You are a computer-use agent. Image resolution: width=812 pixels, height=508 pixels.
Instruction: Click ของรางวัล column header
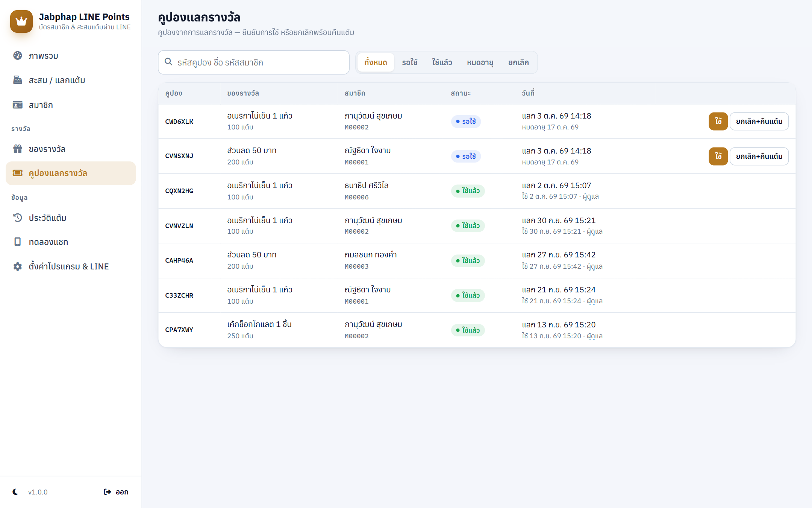pos(243,93)
